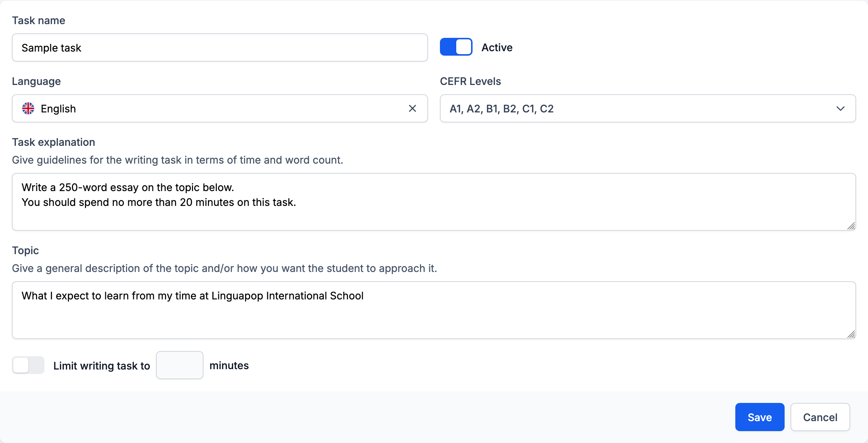
Task: Click inside the Topic text area
Action: [434, 311]
